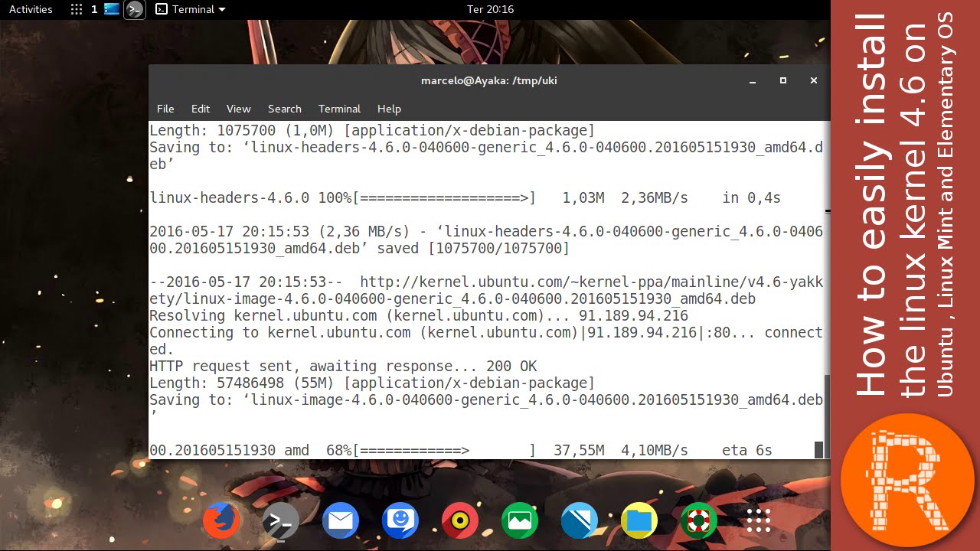Click the text 'Length: 1075700 (1,0M)'
The height and width of the screenshot is (551, 980).
pos(243,130)
